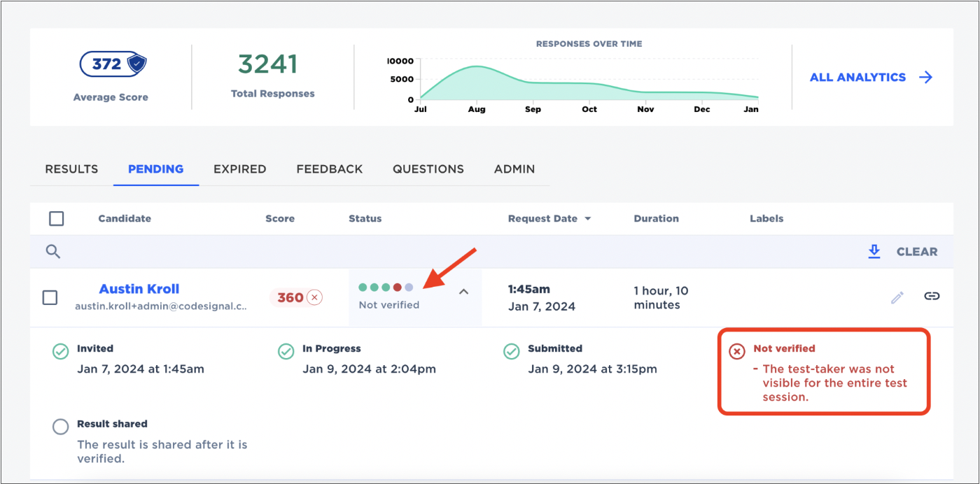Click the In Progress green checkmark icon

pos(286,351)
